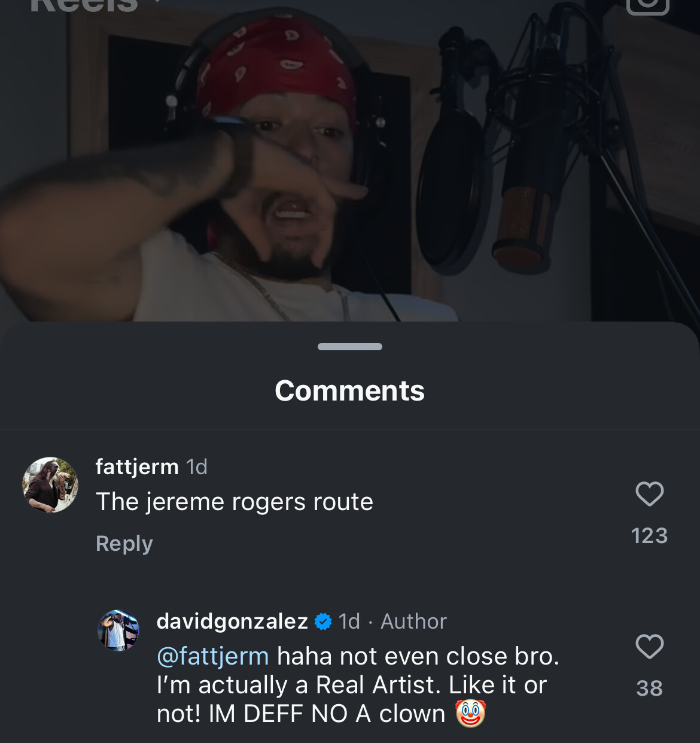Open the camera icon in the header
Viewport: 700px width, 743px height.
(647, 5)
